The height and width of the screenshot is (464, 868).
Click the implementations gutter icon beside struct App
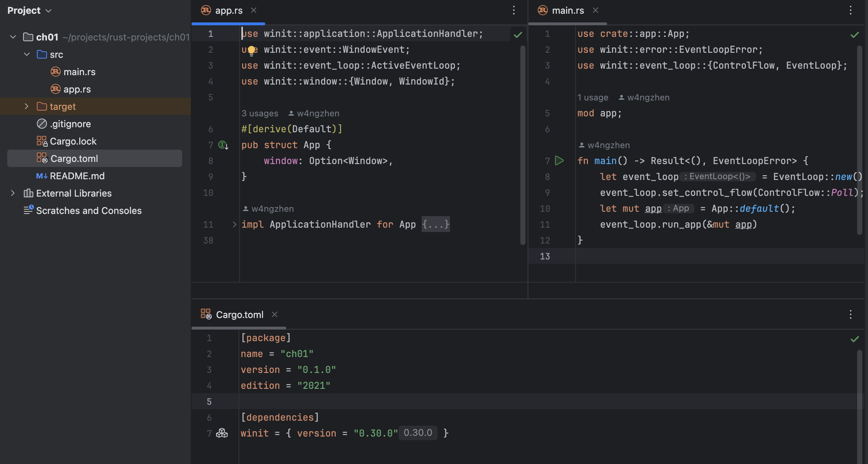click(223, 145)
